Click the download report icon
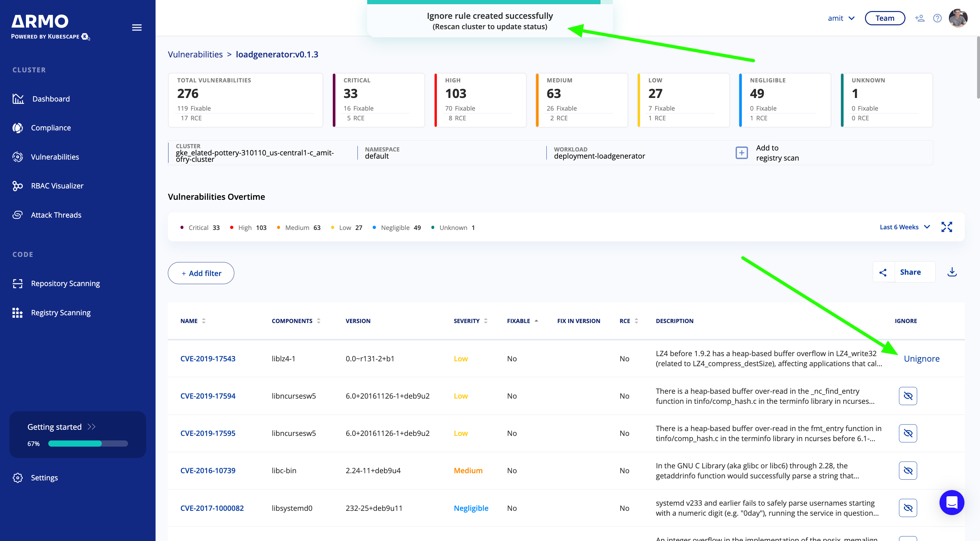980x541 pixels. pos(952,272)
